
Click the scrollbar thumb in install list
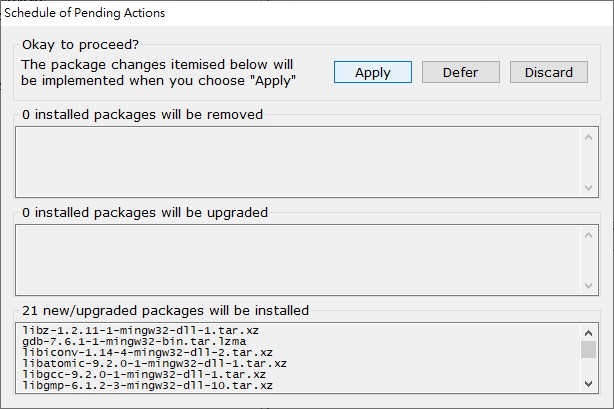[588, 349]
